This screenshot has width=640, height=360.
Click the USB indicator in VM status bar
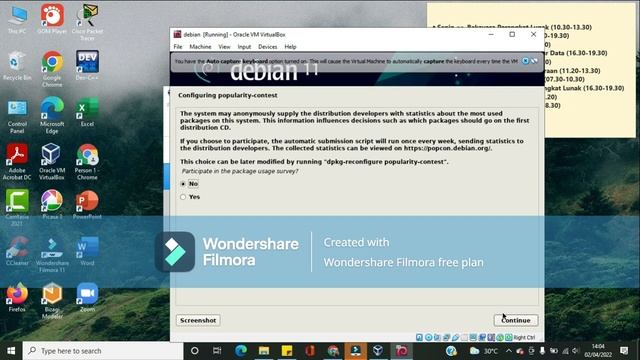tap(455, 337)
